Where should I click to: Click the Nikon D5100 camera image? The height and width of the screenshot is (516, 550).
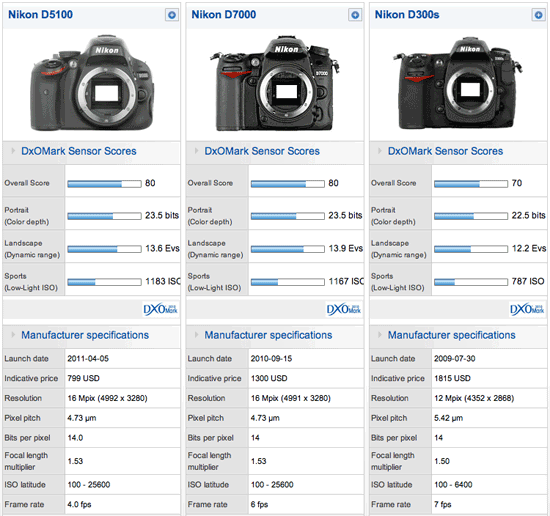pyautogui.click(x=92, y=83)
